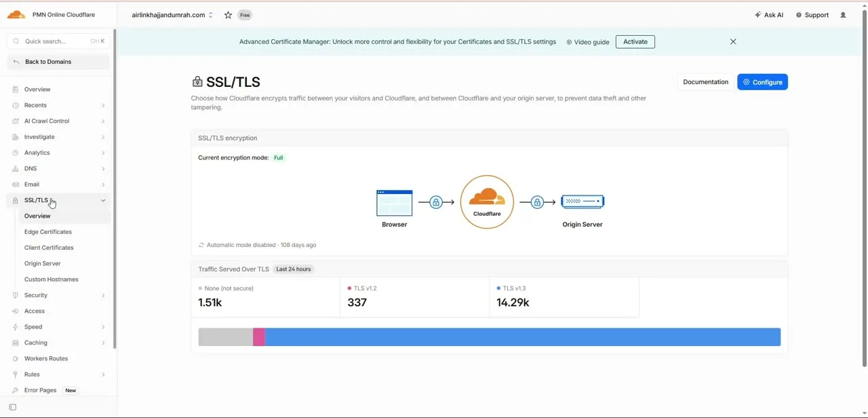Click the Workers Routes icon
The height and width of the screenshot is (418, 868).
tap(16, 358)
